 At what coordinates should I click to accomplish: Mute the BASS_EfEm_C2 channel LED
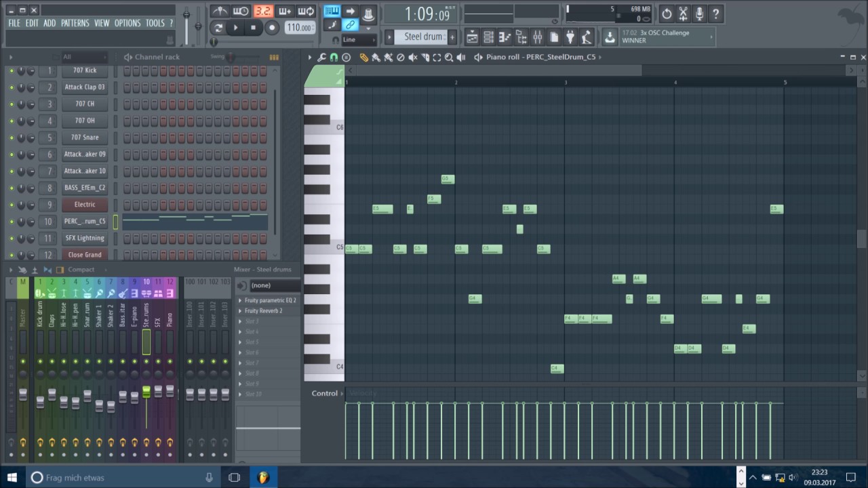click(x=11, y=188)
